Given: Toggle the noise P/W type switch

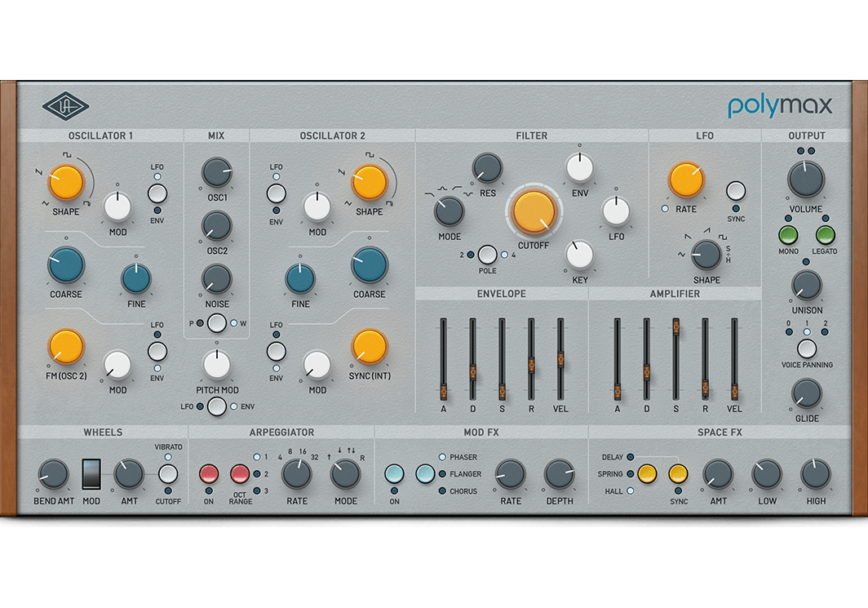Looking at the screenshot, I should click(217, 323).
